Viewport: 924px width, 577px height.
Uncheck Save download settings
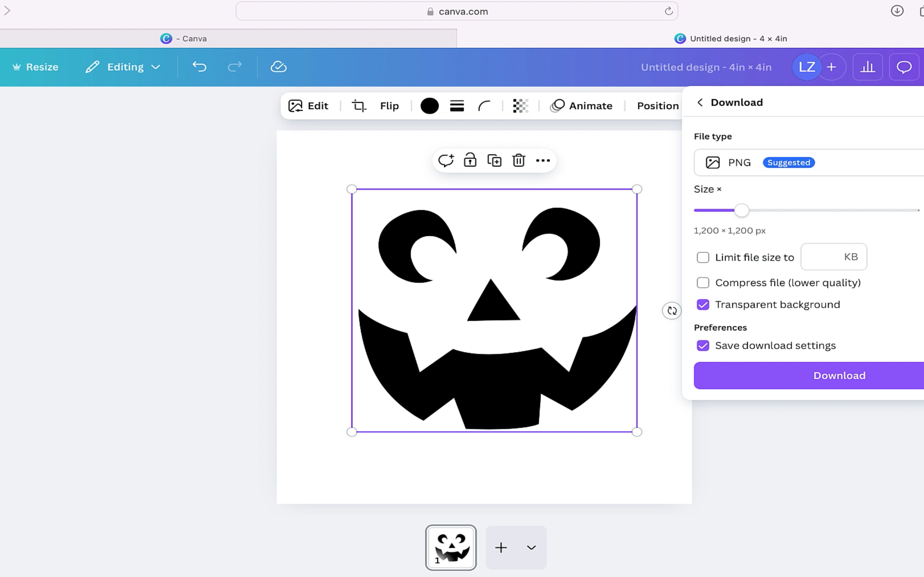(703, 345)
